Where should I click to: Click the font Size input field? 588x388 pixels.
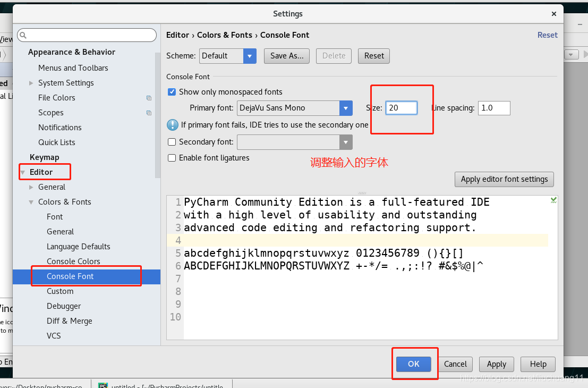point(402,108)
